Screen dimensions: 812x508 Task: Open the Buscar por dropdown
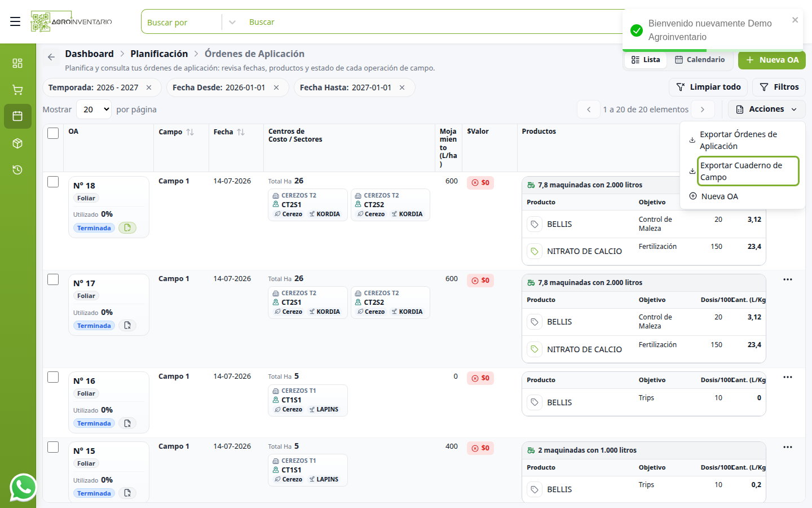(192, 22)
